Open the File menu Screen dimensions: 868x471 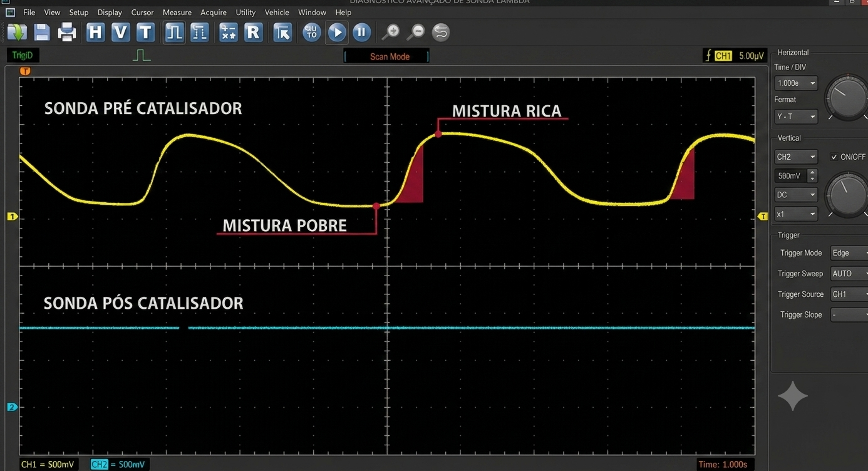coord(29,12)
